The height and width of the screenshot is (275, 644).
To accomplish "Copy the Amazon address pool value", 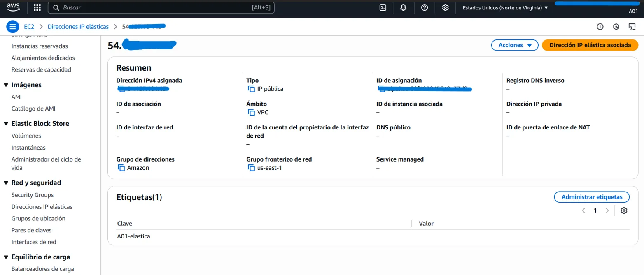I will (121, 168).
